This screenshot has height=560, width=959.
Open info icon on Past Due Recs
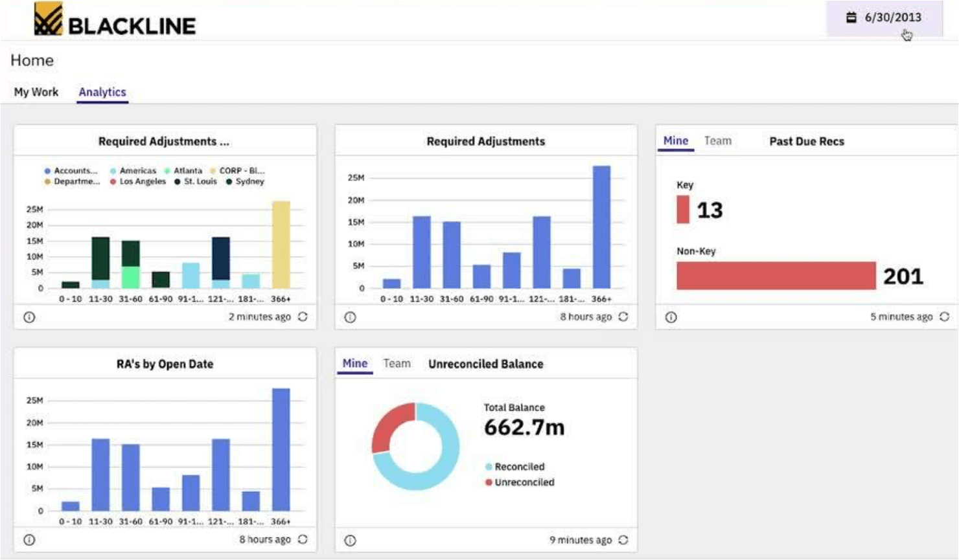(x=671, y=317)
